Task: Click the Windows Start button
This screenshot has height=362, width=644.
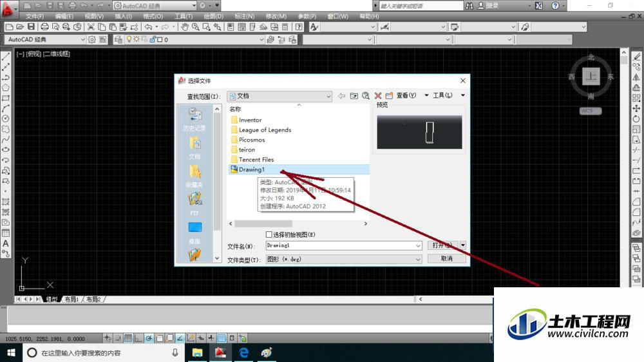Action: (11, 352)
